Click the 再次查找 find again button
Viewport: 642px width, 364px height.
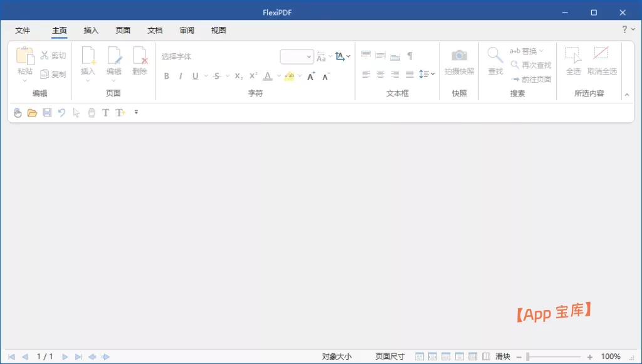(x=531, y=65)
